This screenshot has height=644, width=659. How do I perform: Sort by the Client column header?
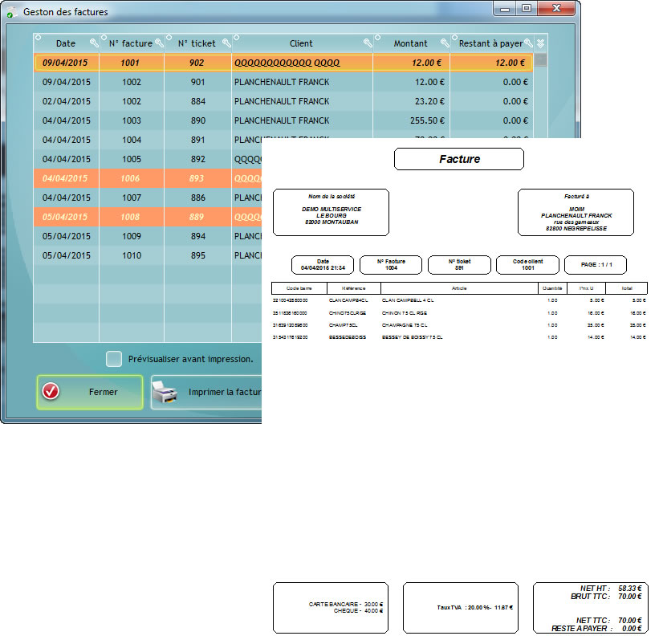point(301,43)
